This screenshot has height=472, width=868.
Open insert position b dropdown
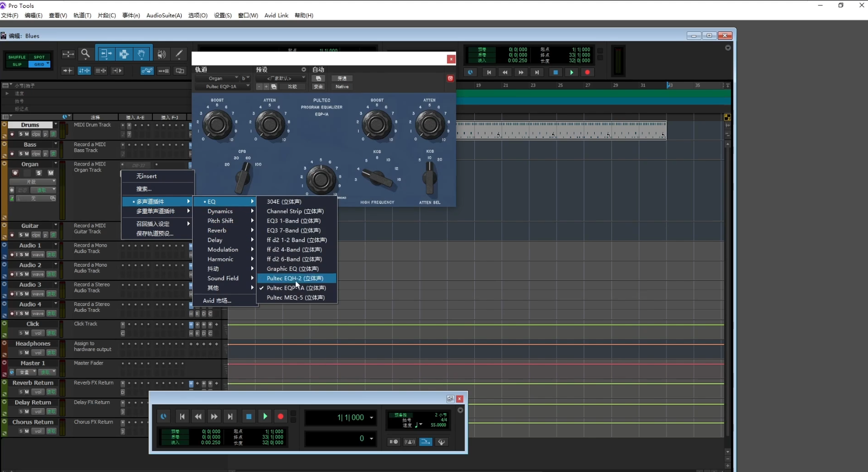pos(245,78)
